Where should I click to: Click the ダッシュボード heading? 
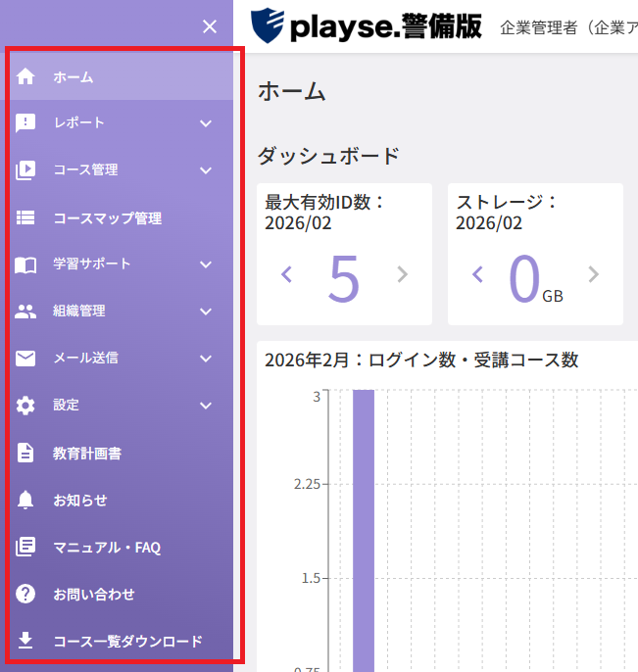pyautogui.click(x=328, y=156)
